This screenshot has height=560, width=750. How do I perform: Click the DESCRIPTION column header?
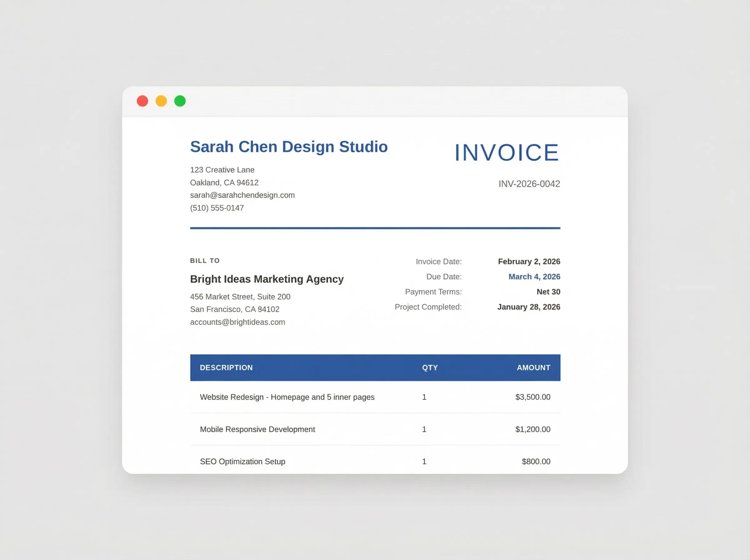point(226,367)
